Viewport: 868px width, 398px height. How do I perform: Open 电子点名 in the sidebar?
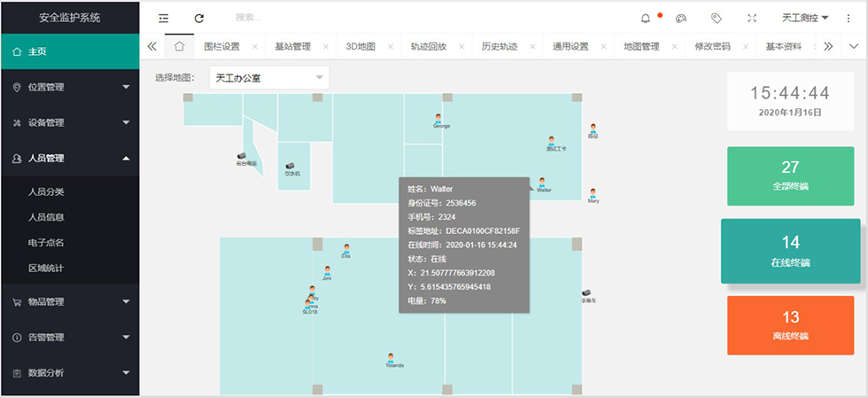point(46,242)
